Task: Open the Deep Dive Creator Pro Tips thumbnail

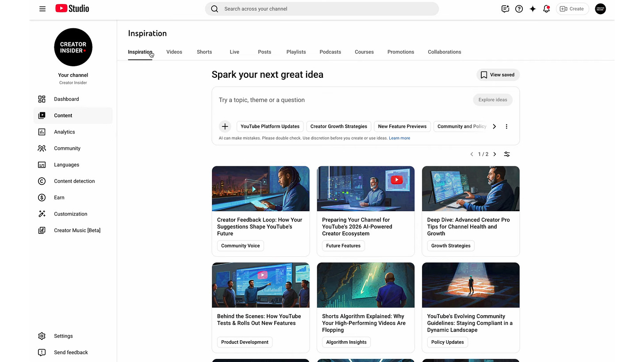Action: coord(471,189)
